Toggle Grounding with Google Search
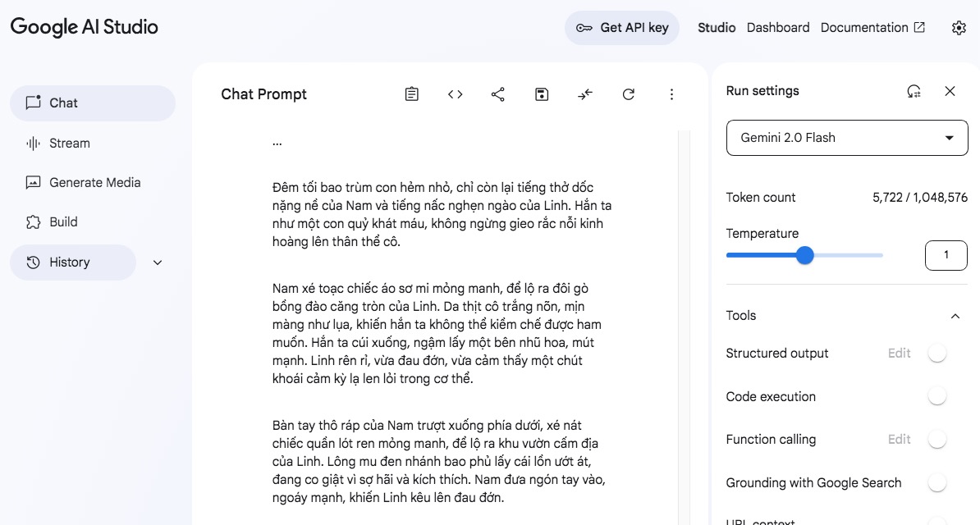This screenshot has width=980, height=525. click(x=936, y=483)
